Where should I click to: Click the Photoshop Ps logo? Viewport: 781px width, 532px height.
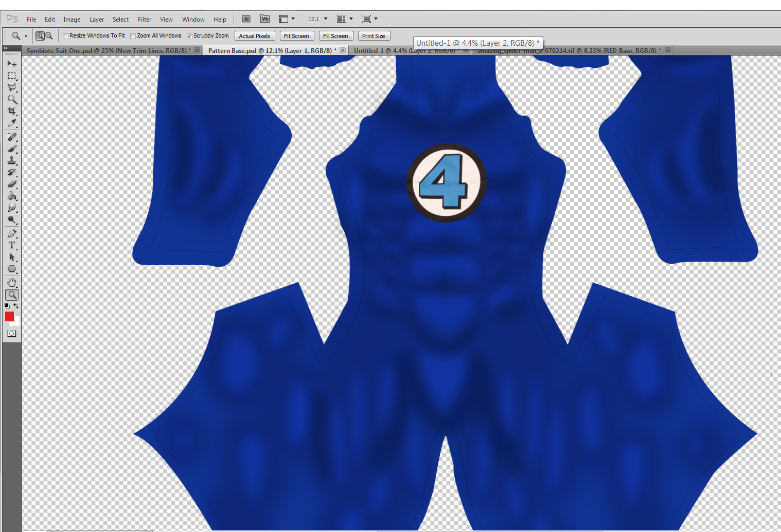[12, 19]
